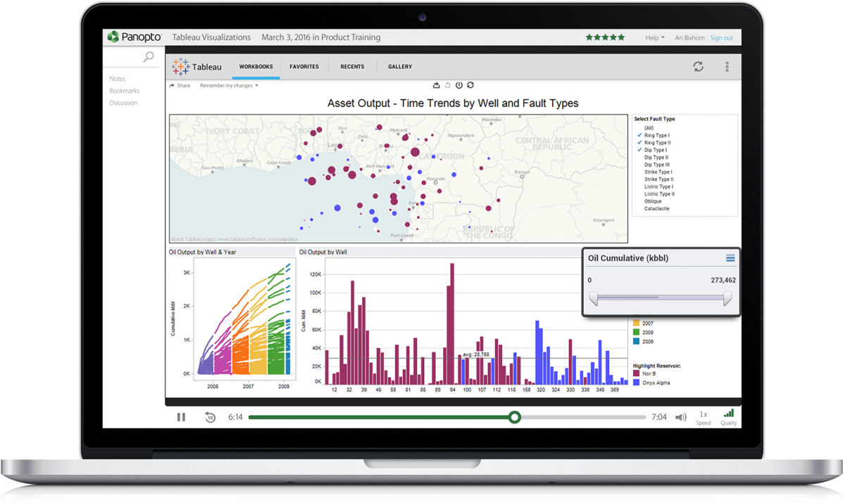The image size is (843, 504).
Task: Change the 1x playback speed
Action: coord(704,417)
